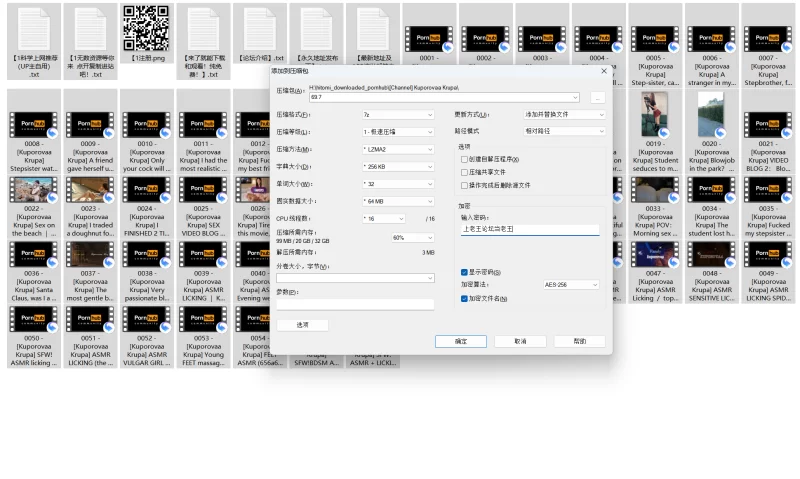Select video file 0003 in the folder
The height and width of the screenshot is (479, 800).
(x=542, y=40)
